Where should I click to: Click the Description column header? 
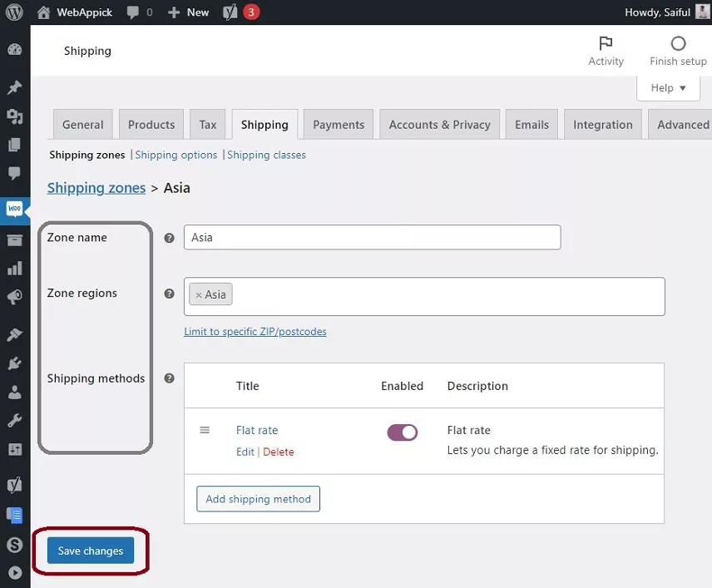(477, 386)
